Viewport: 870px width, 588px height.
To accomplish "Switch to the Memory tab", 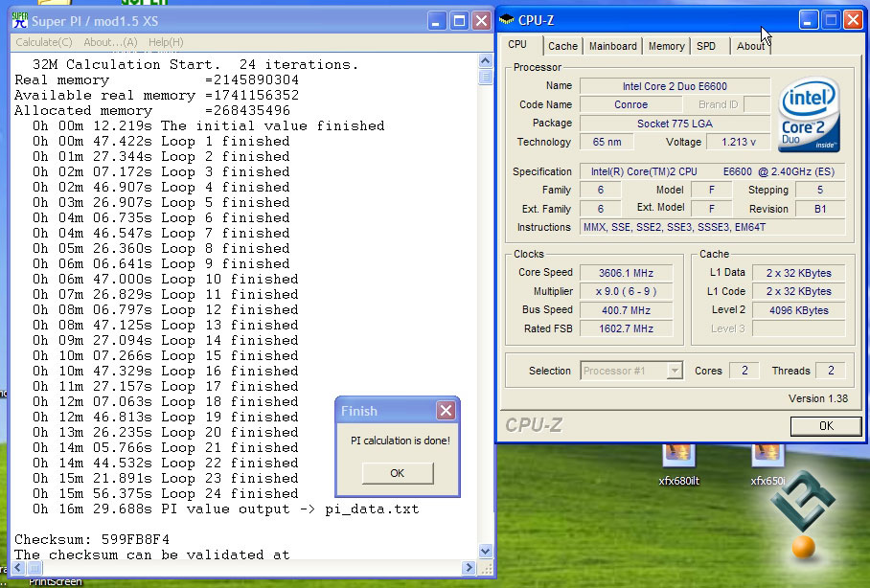I will tap(666, 46).
